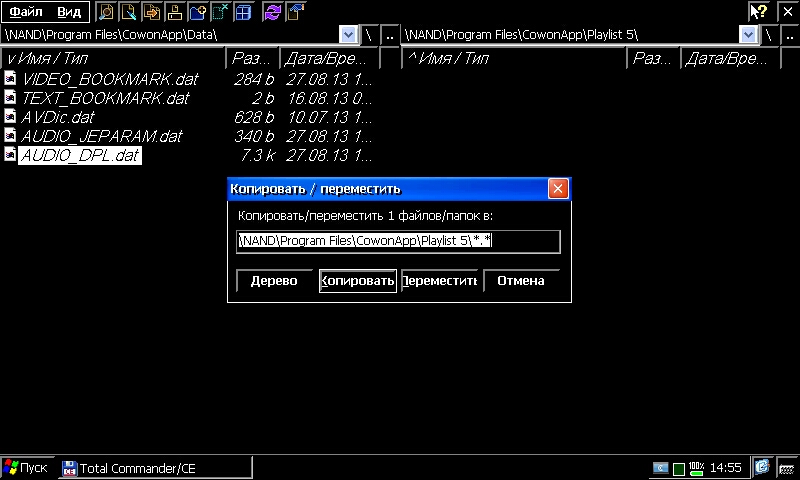Click the Total Commander/CE taskbar button
The width and height of the screenshot is (800, 480).
[x=154, y=468]
